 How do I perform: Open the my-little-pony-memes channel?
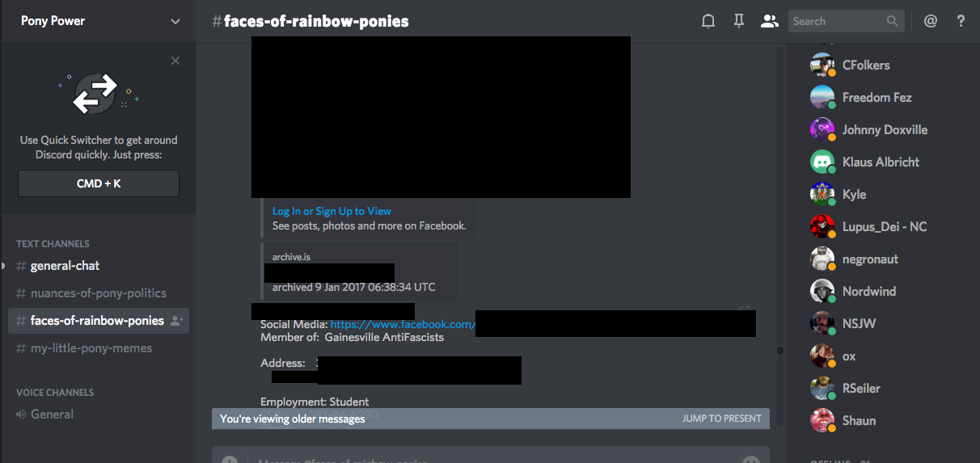(91, 348)
